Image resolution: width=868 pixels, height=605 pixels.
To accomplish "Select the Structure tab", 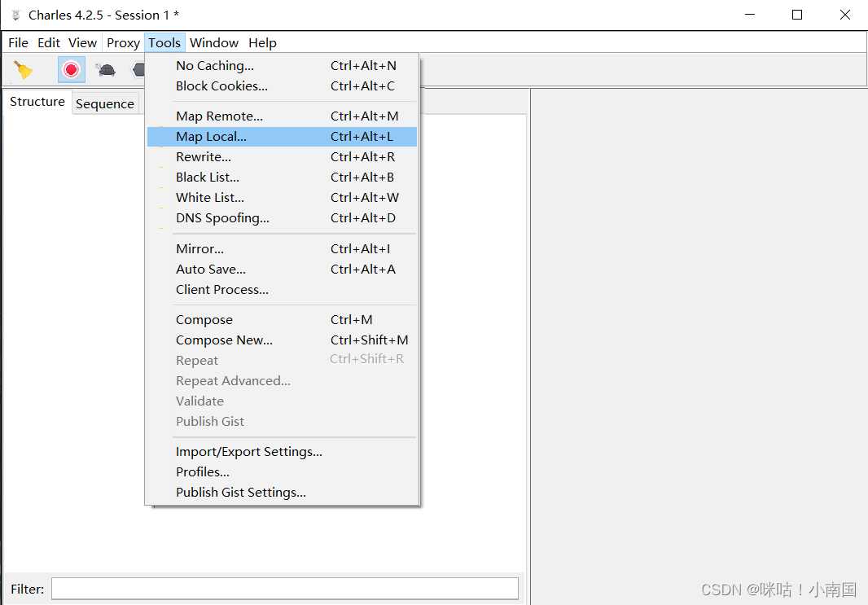I will coord(37,102).
